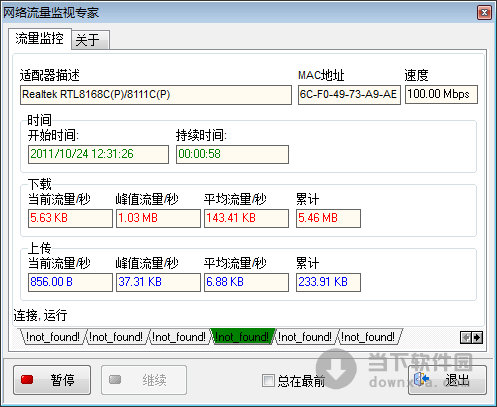Click download peak rate 1.03 MB

pyautogui.click(x=158, y=218)
